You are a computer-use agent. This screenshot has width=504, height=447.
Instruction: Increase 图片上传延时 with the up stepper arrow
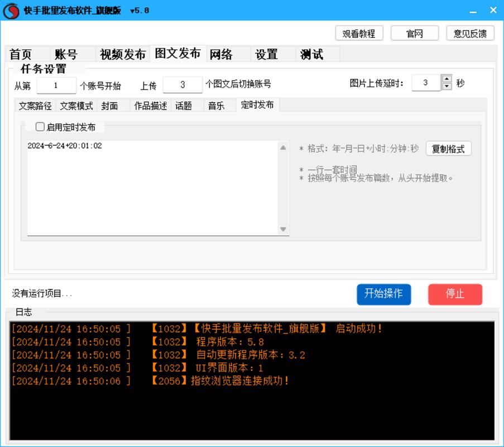tap(447, 79)
